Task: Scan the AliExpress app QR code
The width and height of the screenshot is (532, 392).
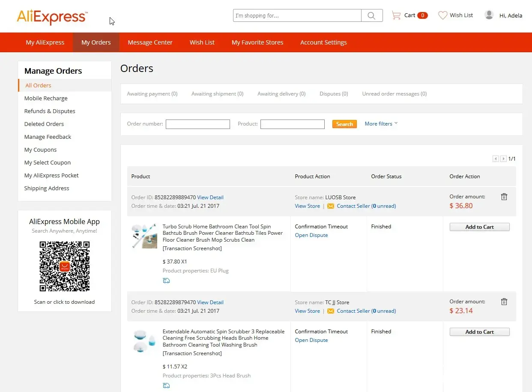Action: click(65, 266)
